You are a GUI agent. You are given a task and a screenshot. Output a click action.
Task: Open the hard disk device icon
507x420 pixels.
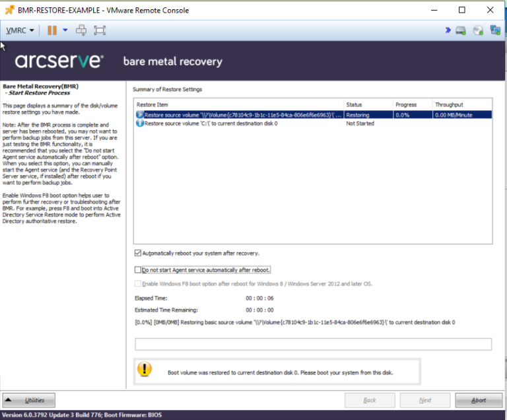(460, 31)
